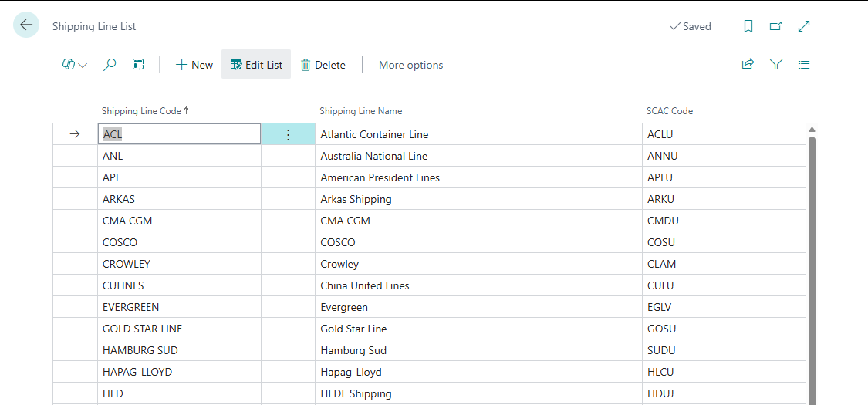Image resolution: width=868 pixels, height=405 pixels.
Task: Click the Saved status indicator
Action: point(691,26)
